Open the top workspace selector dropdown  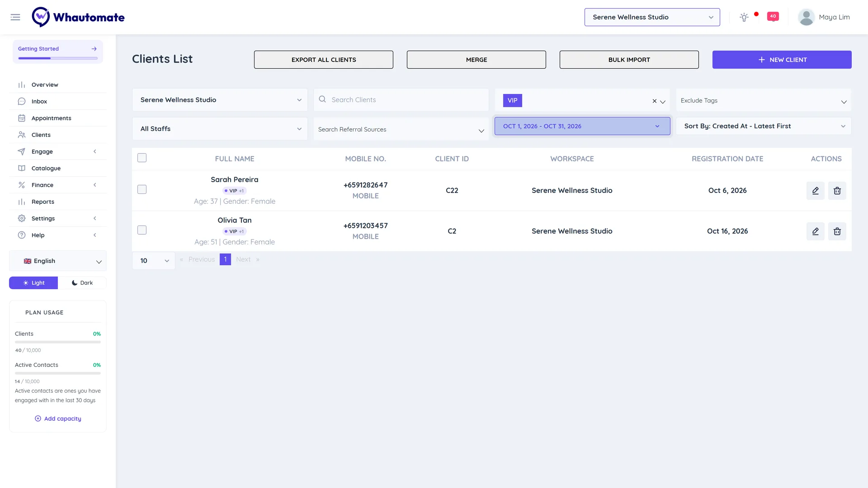point(652,17)
